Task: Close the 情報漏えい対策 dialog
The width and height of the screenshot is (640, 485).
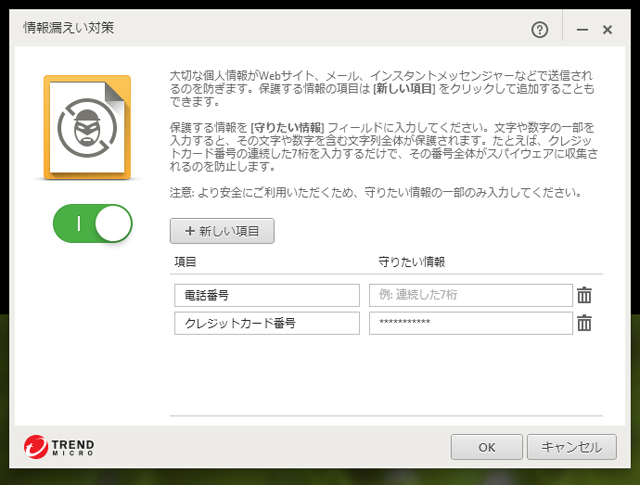Action: (x=607, y=30)
